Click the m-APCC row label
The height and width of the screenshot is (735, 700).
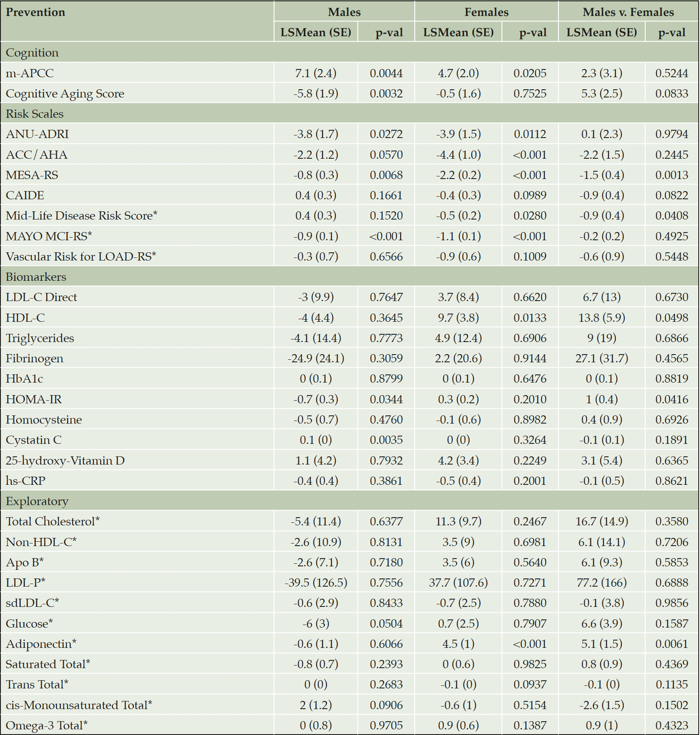click(x=30, y=73)
